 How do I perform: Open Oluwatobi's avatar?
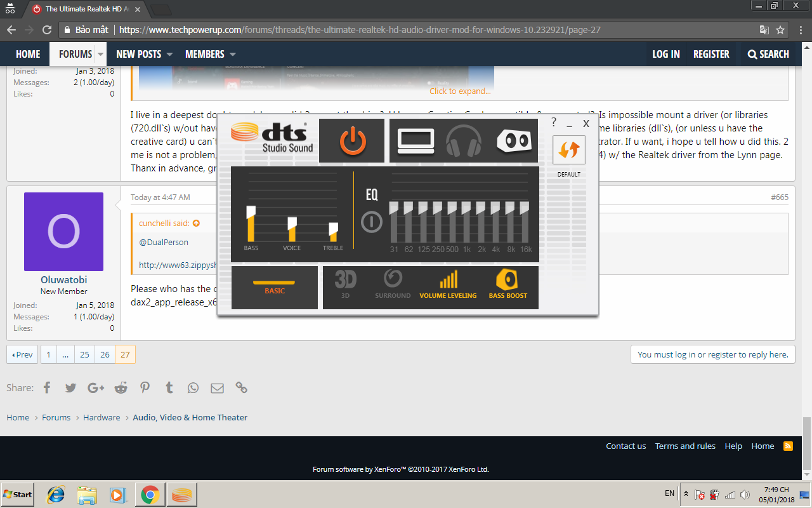(63, 232)
